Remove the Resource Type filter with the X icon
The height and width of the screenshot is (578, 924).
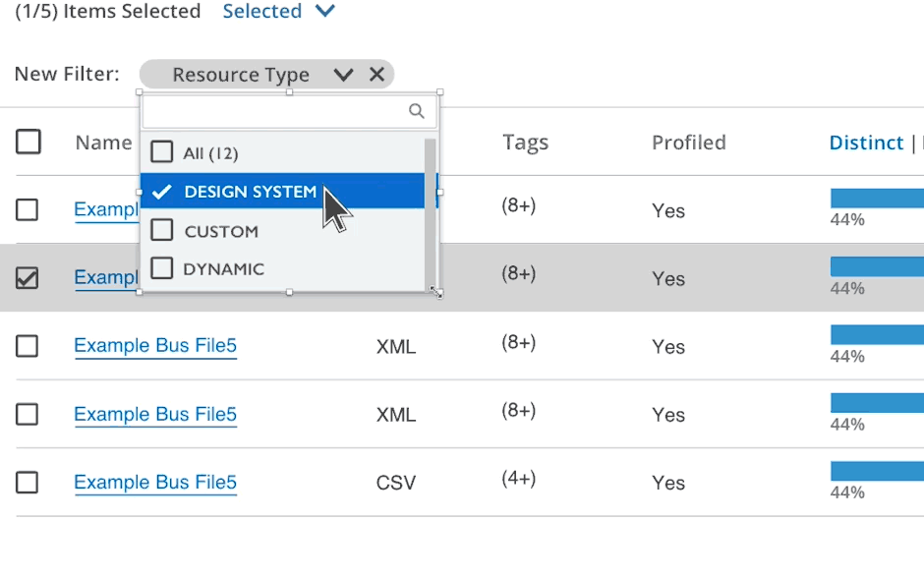coord(377,74)
